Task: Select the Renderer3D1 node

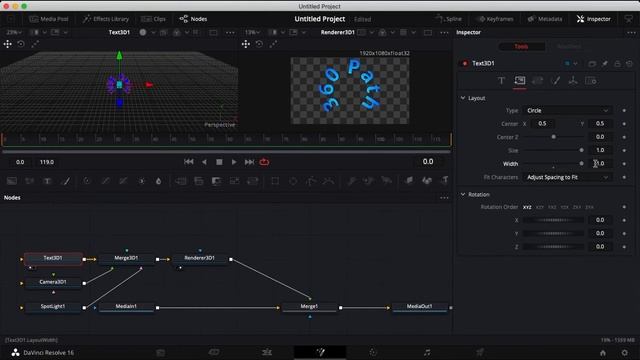Action: tap(200, 258)
